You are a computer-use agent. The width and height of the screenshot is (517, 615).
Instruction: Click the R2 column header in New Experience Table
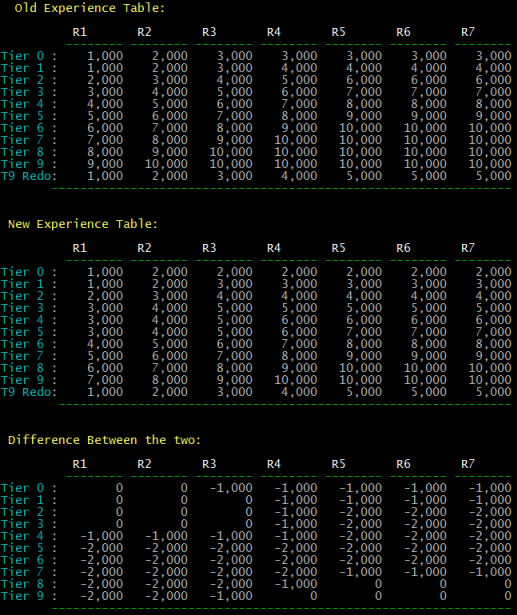click(x=144, y=248)
